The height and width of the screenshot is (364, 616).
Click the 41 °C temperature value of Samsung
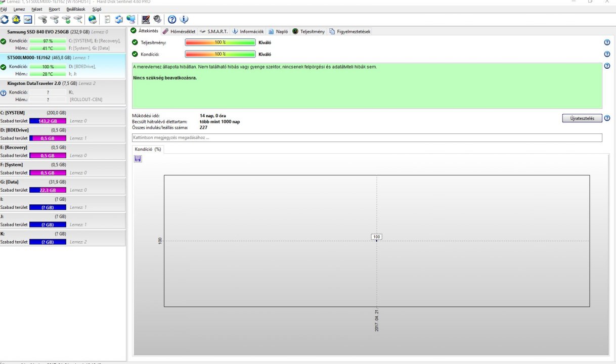[48, 48]
